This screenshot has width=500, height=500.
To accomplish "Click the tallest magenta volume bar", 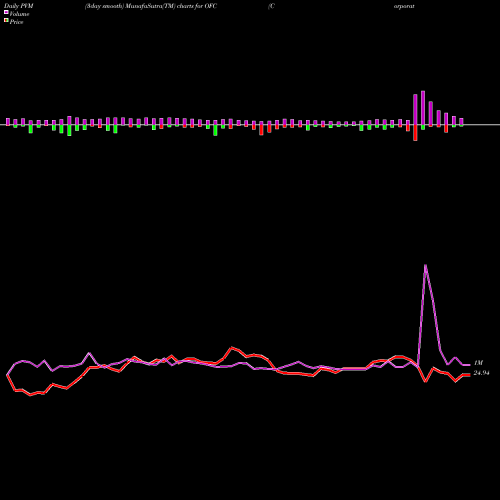I will (423, 108).
